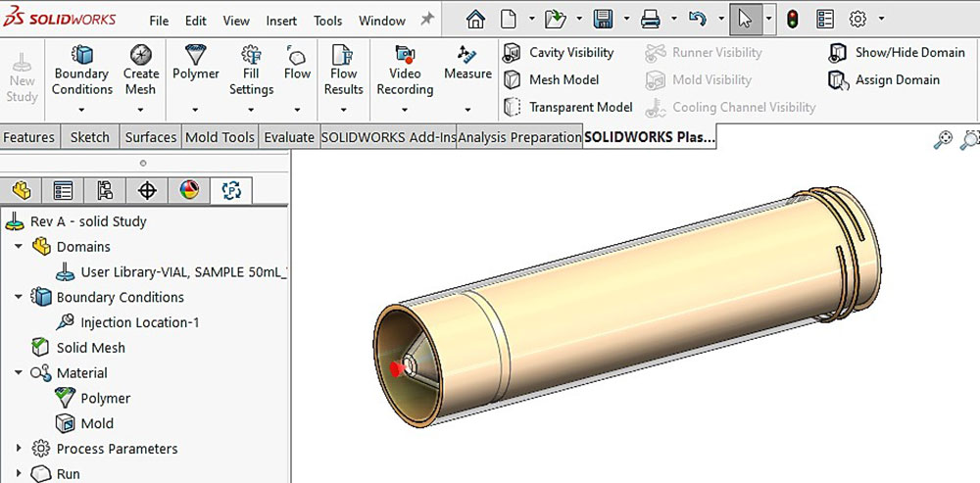Screen dimensions: 980x483
Task: Click the Assign Domain button
Action: pyautogui.click(x=884, y=80)
